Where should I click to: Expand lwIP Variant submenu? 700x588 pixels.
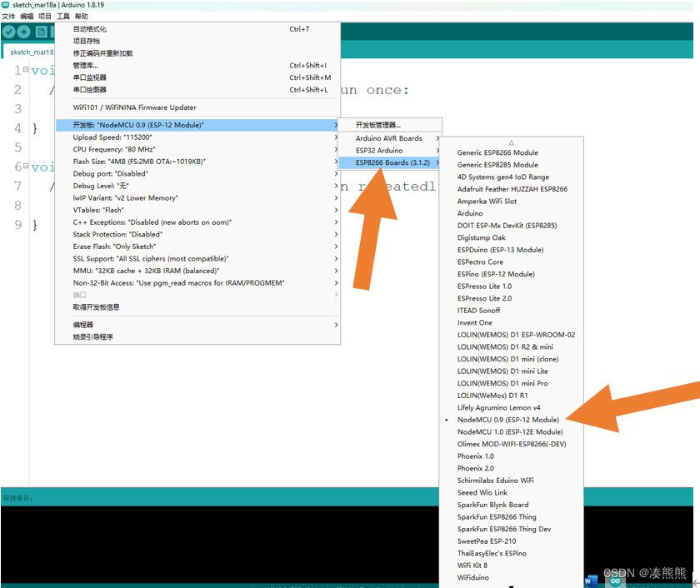(197, 198)
